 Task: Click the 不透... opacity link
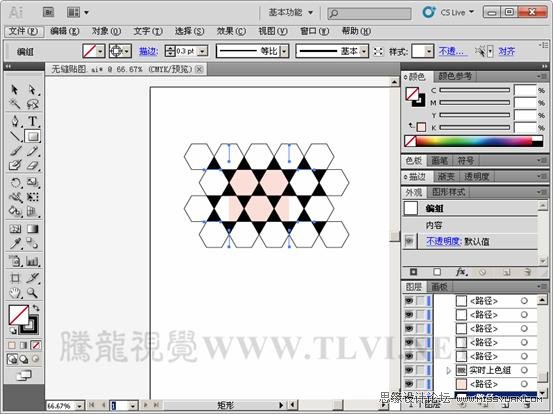click(x=452, y=51)
